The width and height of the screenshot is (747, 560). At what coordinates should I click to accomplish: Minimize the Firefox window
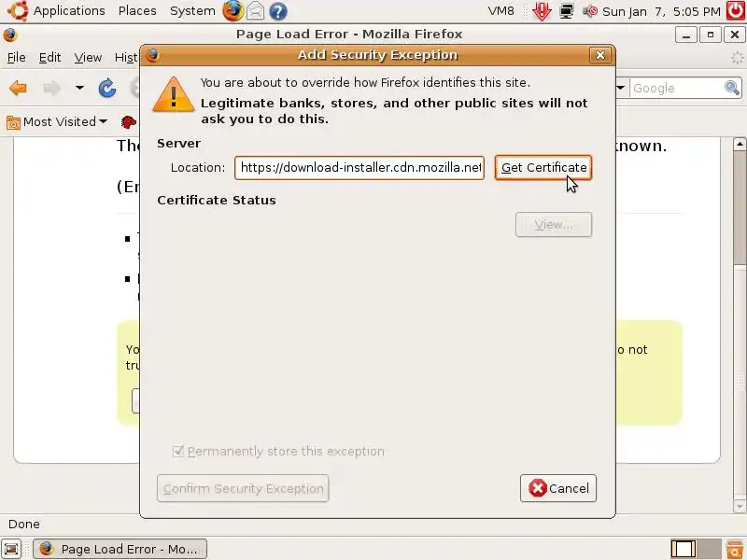tap(686, 35)
